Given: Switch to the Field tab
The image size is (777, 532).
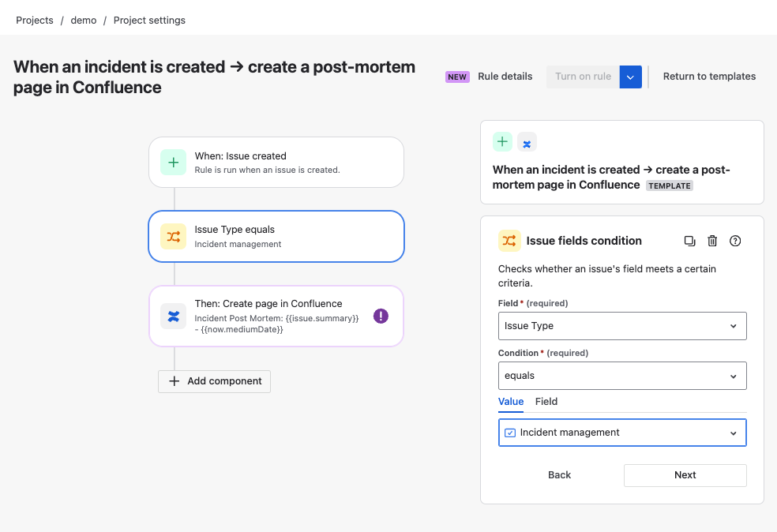Looking at the screenshot, I should [x=546, y=401].
